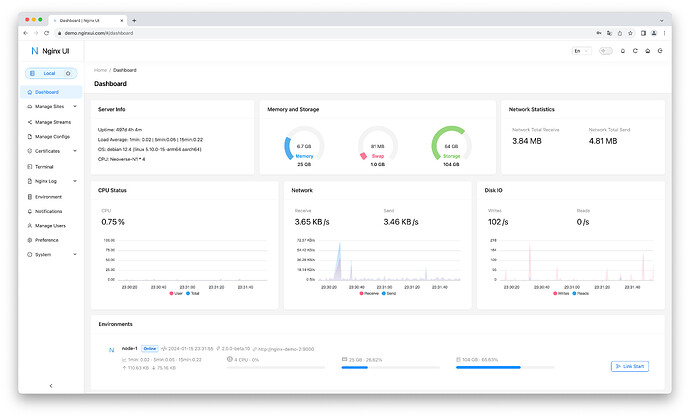Click the Preference gear icon

coord(30,240)
